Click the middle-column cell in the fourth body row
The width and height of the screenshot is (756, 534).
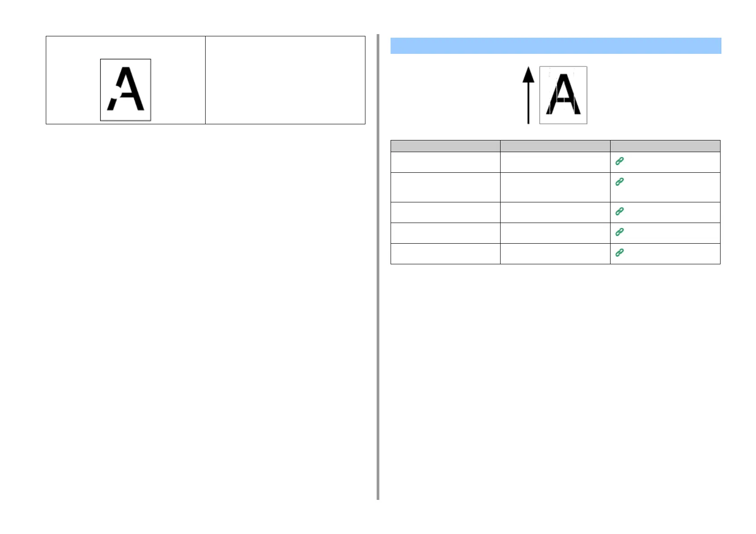(x=555, y=233)
